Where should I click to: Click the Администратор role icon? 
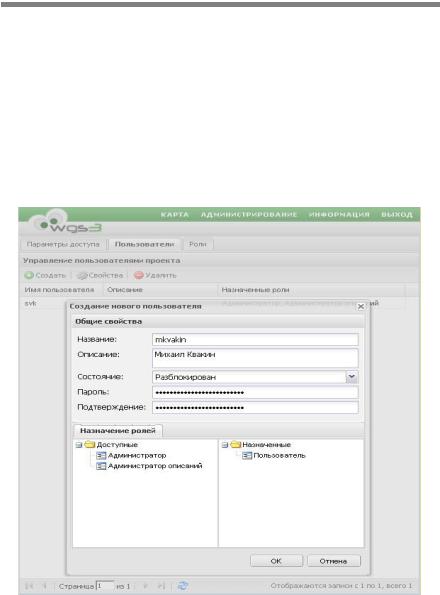tap(101, 455)
